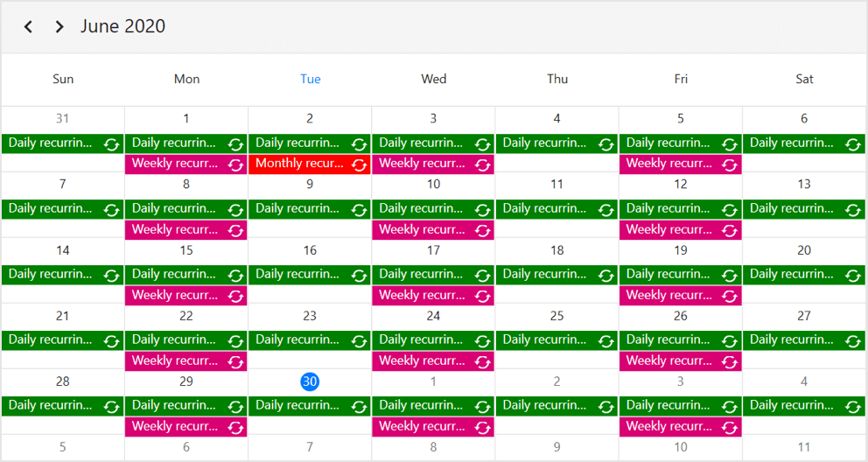Click recurrence icon on June 1 weekly event

pyautogui.click(x=235, y=164)
